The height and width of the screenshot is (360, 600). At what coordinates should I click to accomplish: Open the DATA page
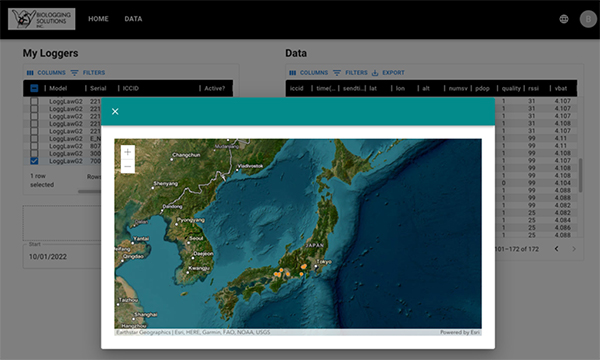point(133,19)
